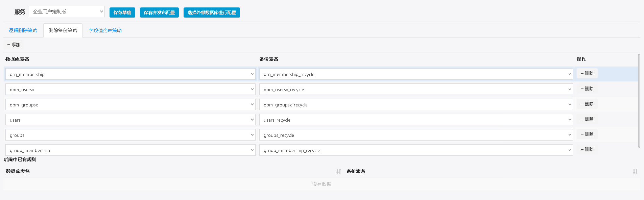Delete the users backup rule row
This screenshot has height=200, width=644.
[587, 119]
